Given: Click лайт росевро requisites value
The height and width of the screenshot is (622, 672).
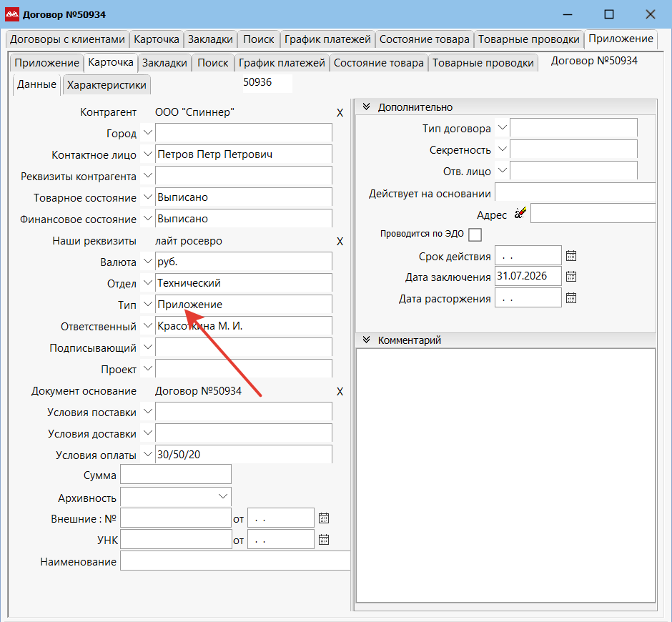Looking at the screenshot, I should [x=189, y=241].
